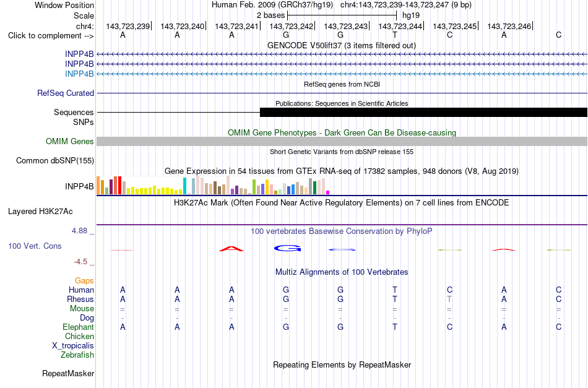Select the Mouse alignment row label
Viewport: 588px width, 388px height.
click(x=82, y=309)
